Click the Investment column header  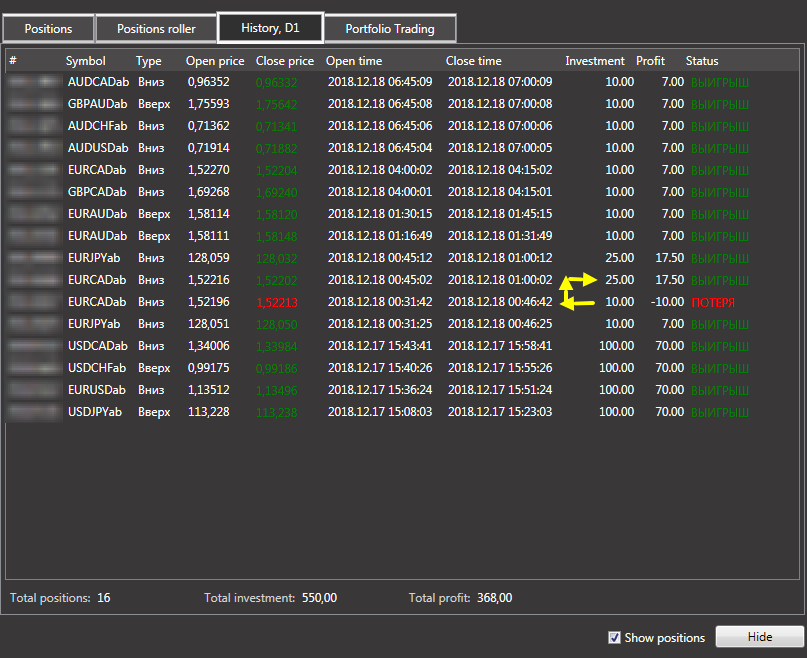coord(595,61)
